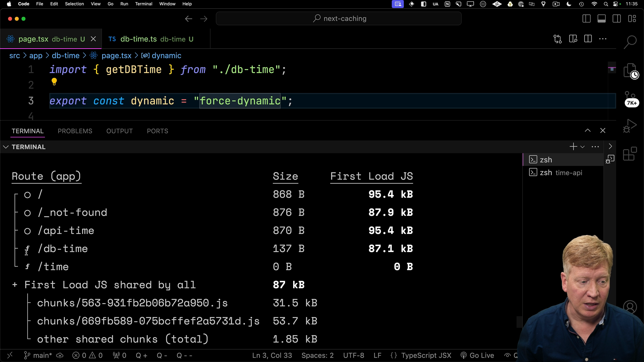The image size is (644, 362).
Task: Open the Run and Debug view
Action: pyautogui.click(x=630, y=126)
